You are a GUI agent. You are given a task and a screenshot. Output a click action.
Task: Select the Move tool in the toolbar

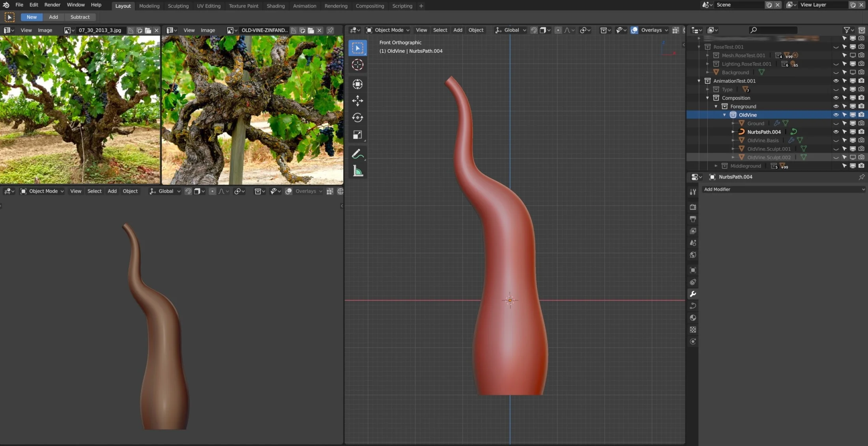[357, 101]
